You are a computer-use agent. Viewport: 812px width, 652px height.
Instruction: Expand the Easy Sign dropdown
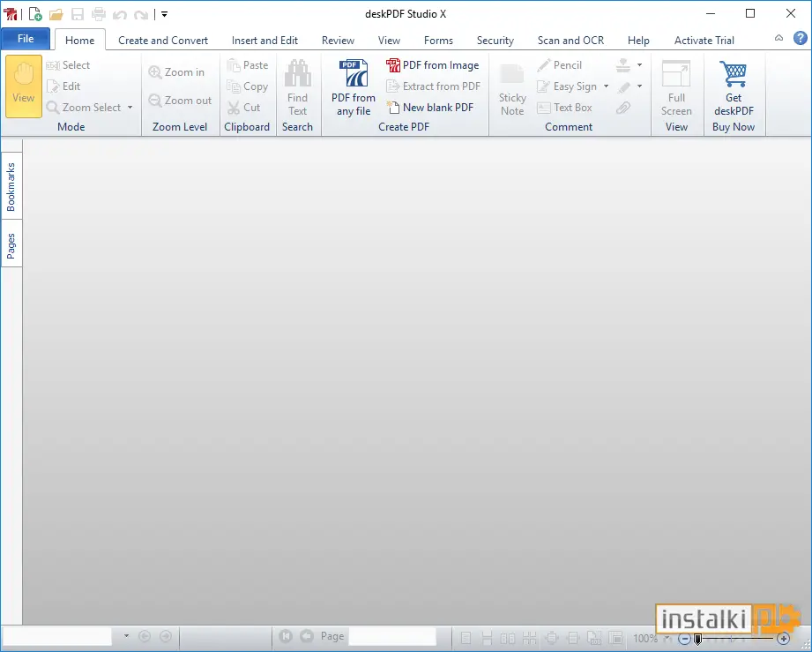tap(606, 86)
